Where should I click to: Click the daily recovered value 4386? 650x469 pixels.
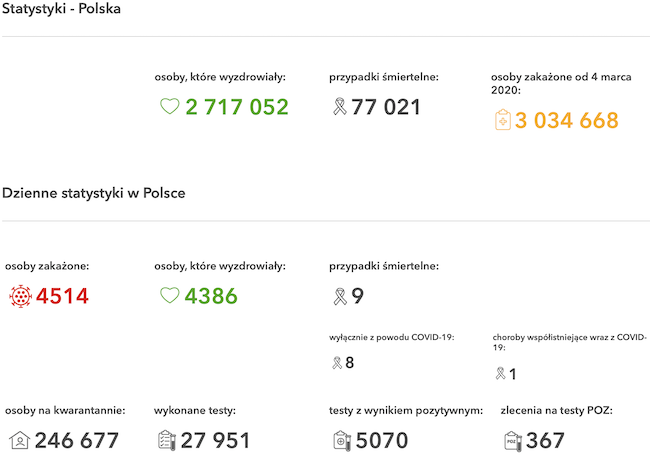coord(210,296)
